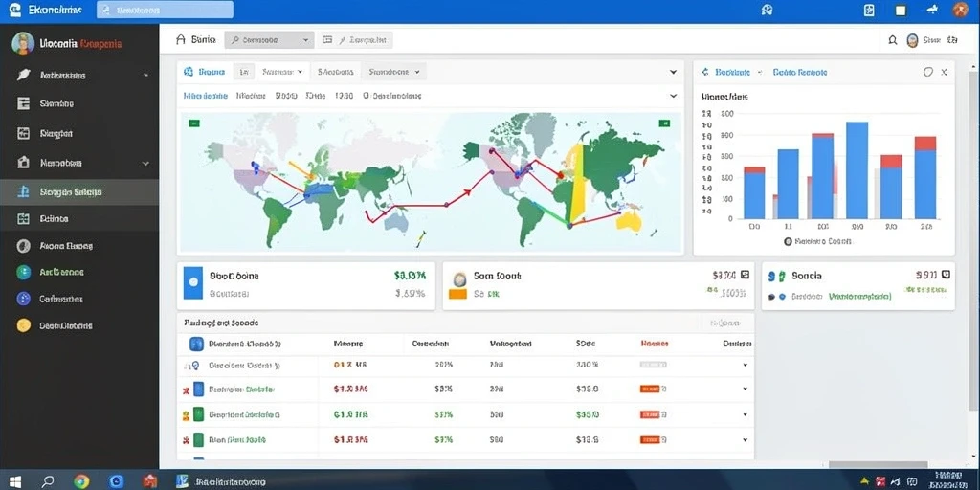Toggle the legend marker below the bar chart
This screenshot has height=490, width=980.
click(x=788, y=240)
